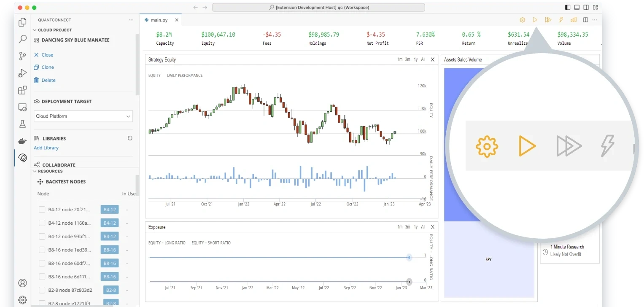Open project settings gear in editor toolbar
Viewport: 644px width, 307px height.
(522, 20)
